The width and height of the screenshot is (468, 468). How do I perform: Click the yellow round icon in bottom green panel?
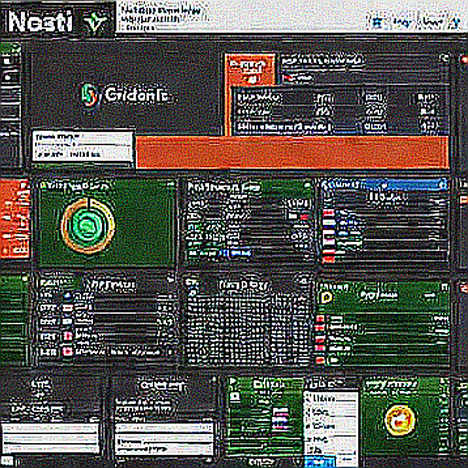pos(400,420)
